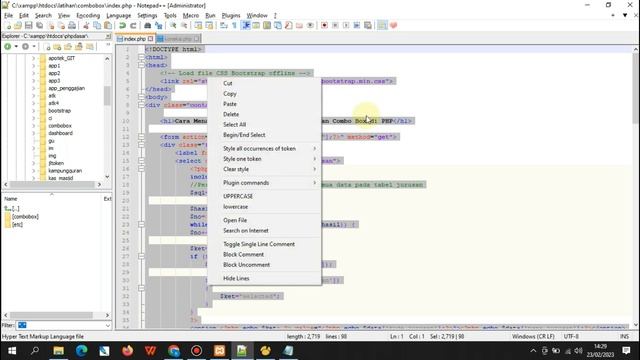Toggle the Indent guide toolbar icon

click(x=246, y=25)
